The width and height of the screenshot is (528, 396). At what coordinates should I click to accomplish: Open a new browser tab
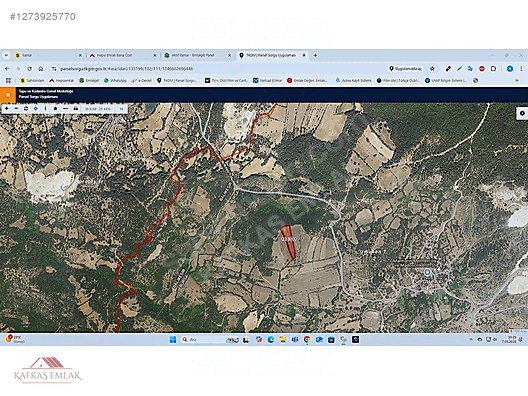pyautogui.click(x=316, y=55)
